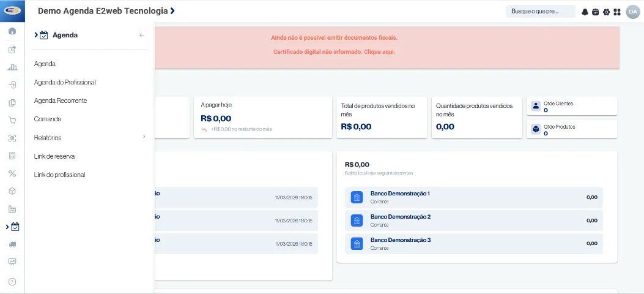Open the product box sidebar icon
The height and width of the screenshot is (294, 644).
12,191
